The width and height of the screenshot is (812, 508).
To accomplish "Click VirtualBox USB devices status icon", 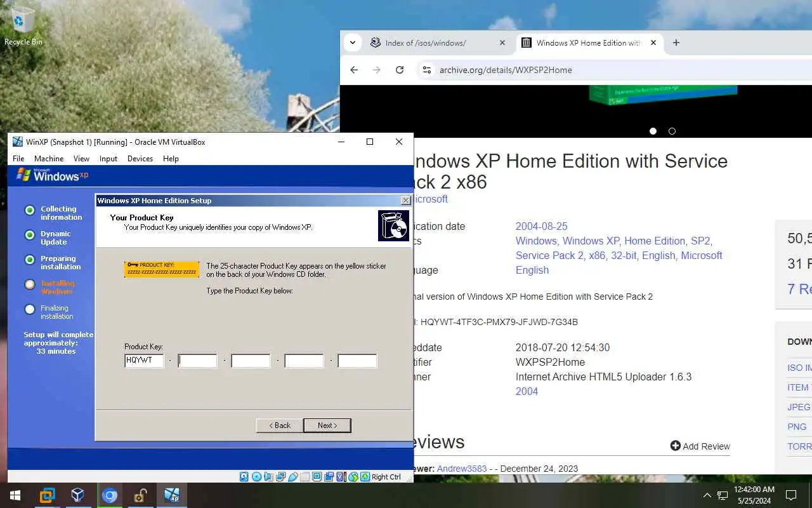I will 293,477.
